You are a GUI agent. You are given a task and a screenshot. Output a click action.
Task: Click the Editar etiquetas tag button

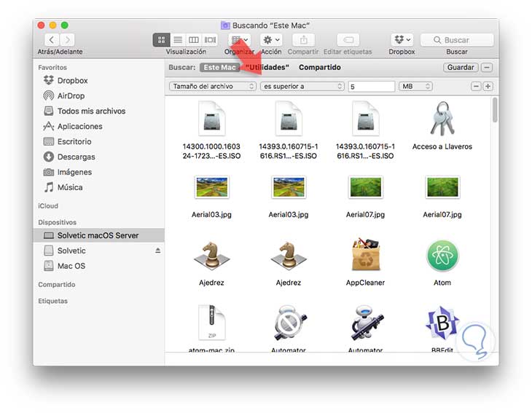point(348,40)
